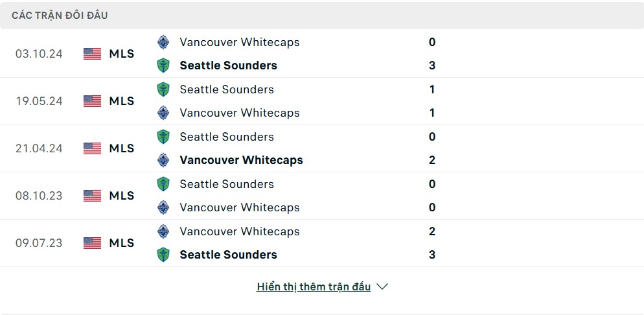
Task: Click USA flag icon beside 03.10.24 match
Action: pyautogui.click(x=93, y=54)
